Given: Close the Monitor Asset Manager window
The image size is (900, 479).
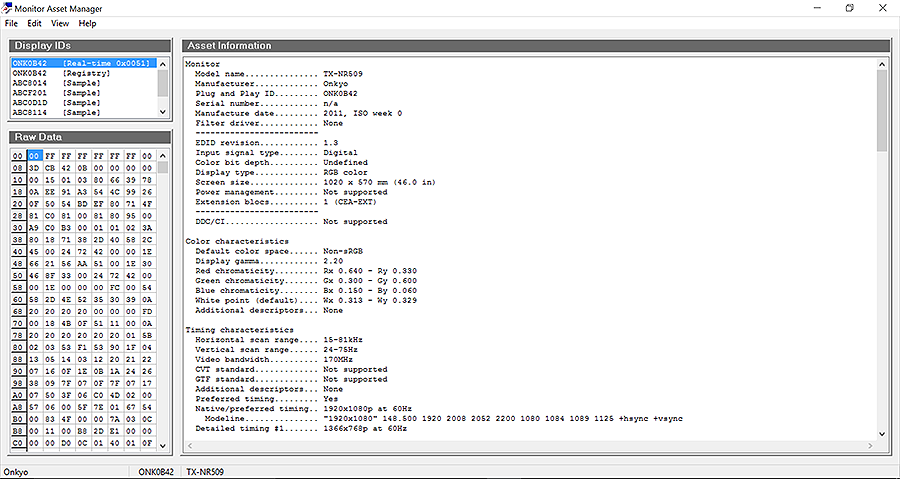Looking at the screenshot, I should [883, 8].
